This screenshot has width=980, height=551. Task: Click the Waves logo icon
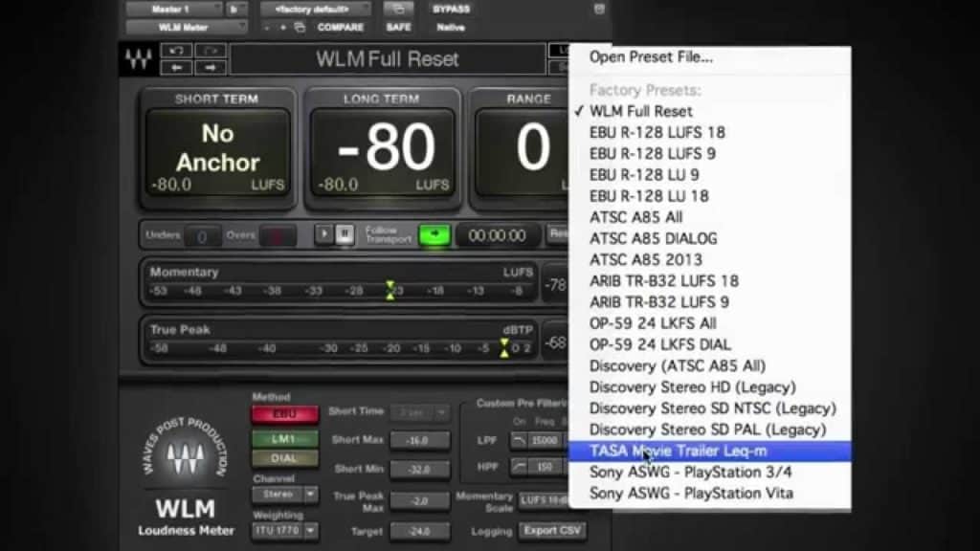138,59
